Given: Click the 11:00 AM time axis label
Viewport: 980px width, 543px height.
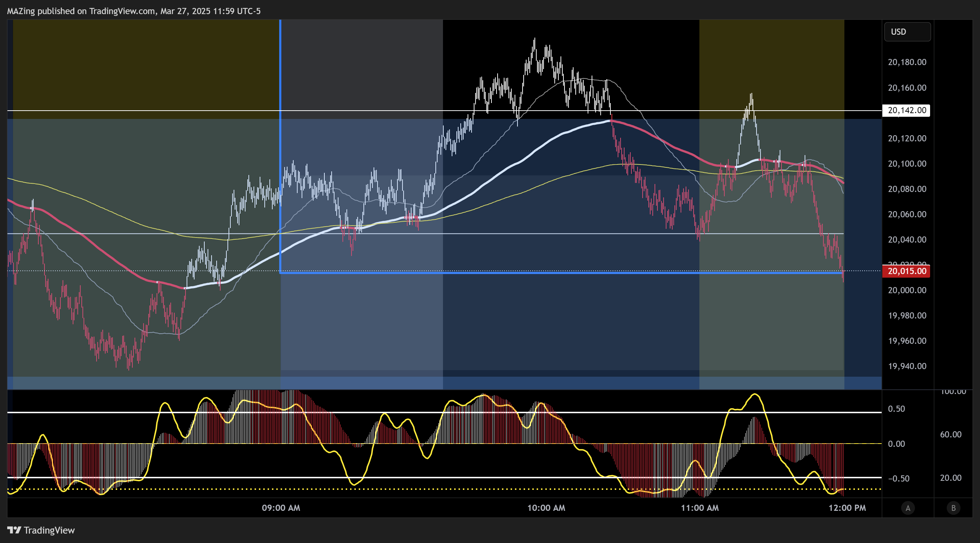Looking at the screenshot, I should click(x=700, y=508).
